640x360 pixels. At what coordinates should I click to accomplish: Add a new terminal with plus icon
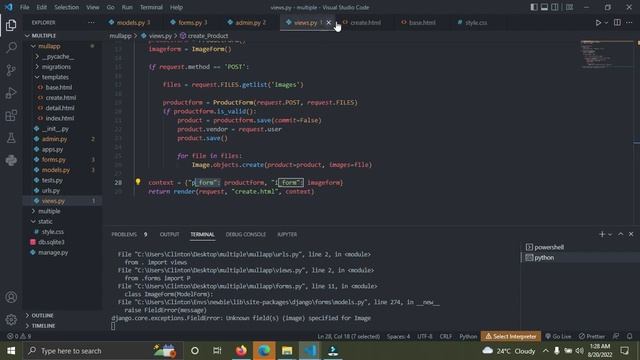click(x=602, y=234)
